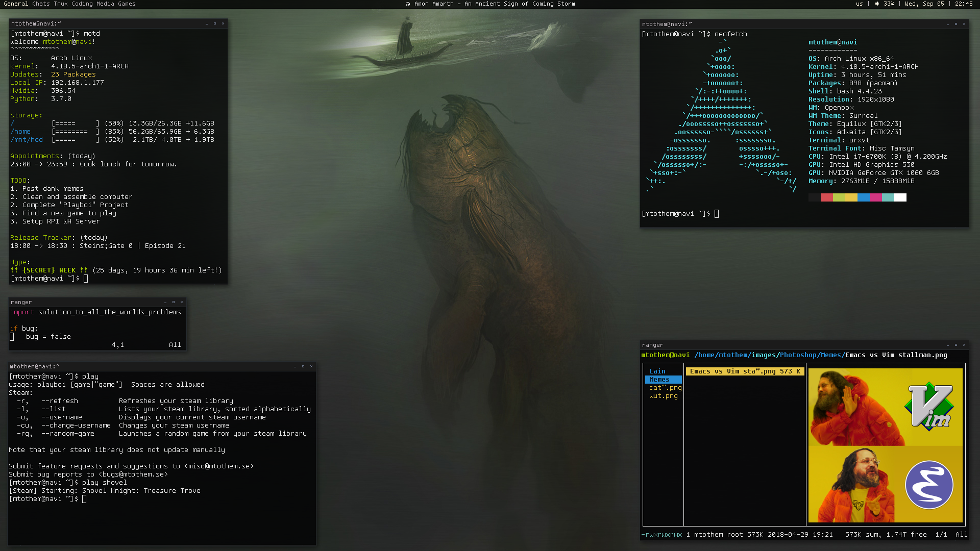The image size is (980, 551).
Task: Maximize the neofetch terminal window
Action: tap(956, 24)
